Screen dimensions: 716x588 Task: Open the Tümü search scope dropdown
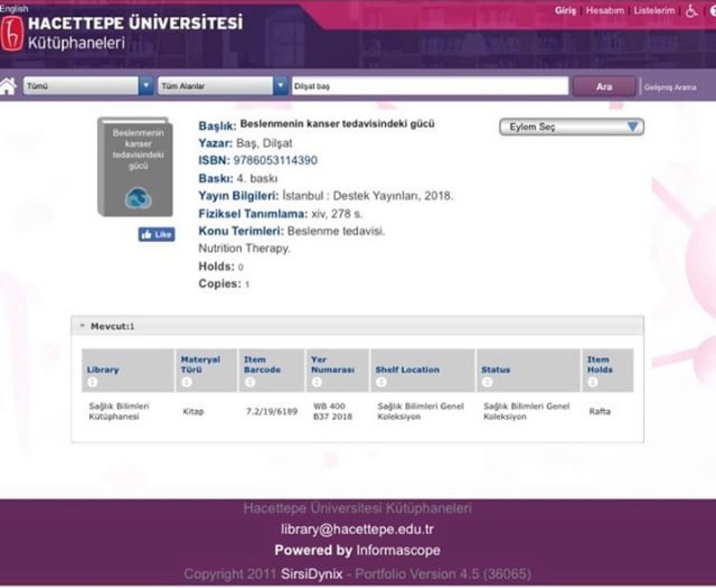[x=89, y=86]
